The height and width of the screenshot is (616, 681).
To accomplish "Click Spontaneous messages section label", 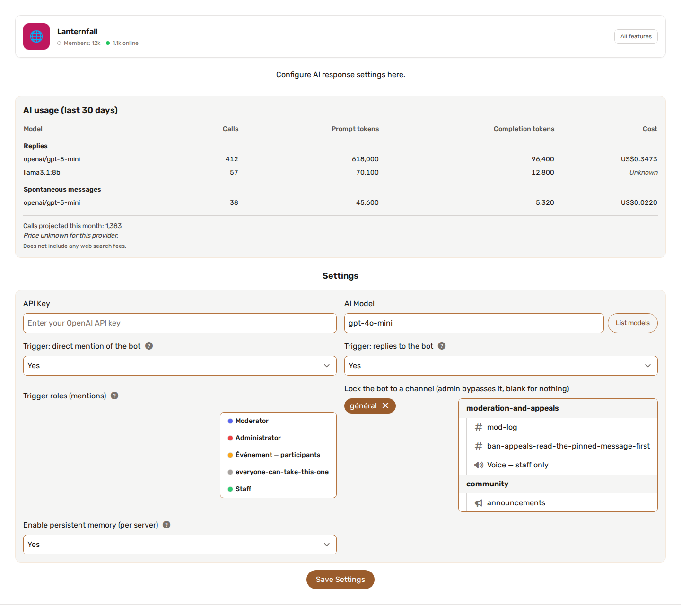I will (x=62, y=189).
